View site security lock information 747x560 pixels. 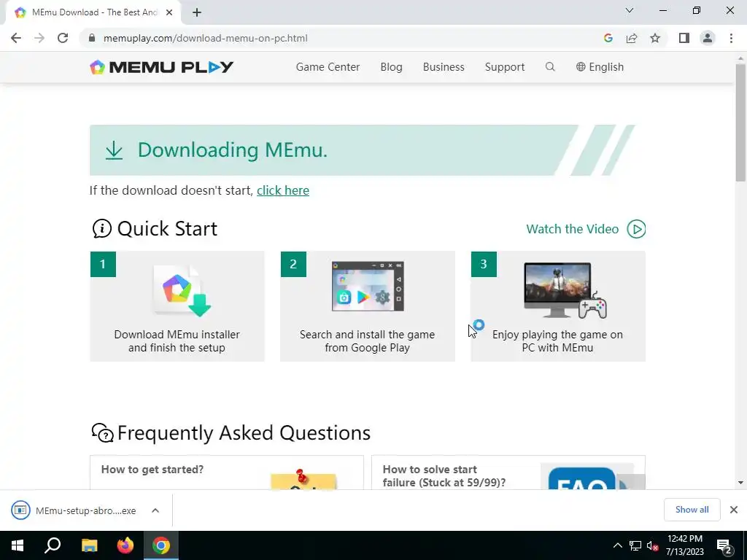click(92, 38)
